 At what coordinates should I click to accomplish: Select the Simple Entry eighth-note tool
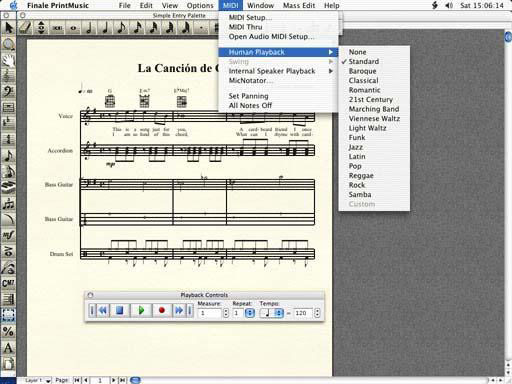pyautogui.click(x=8, y=155)
